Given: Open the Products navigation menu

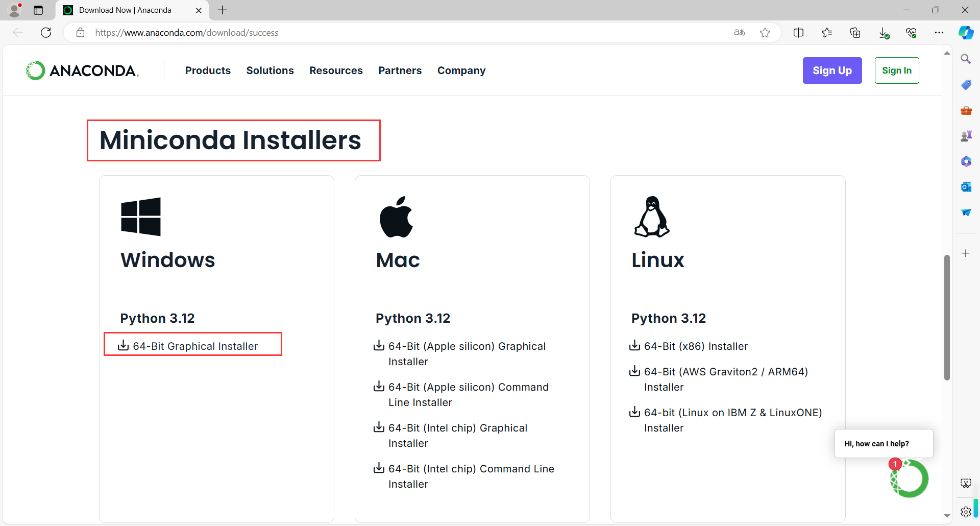Looking at the screenshot, I should [208, 70].
